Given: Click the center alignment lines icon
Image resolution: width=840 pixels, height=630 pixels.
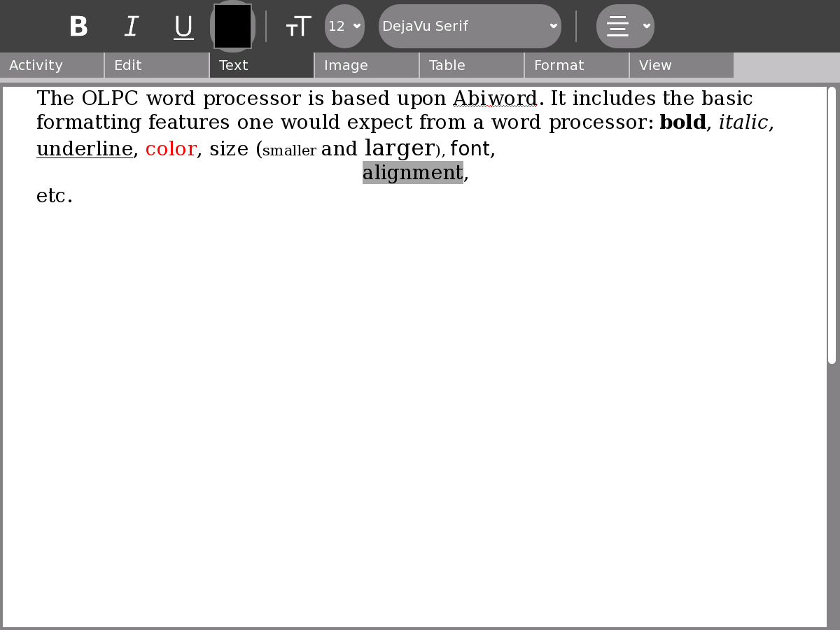Looking at the screenshot, I should point(617,27).
